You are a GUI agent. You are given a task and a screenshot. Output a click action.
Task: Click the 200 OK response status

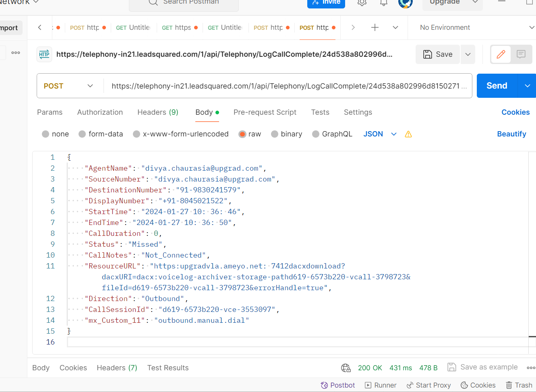tap(370, 368)
